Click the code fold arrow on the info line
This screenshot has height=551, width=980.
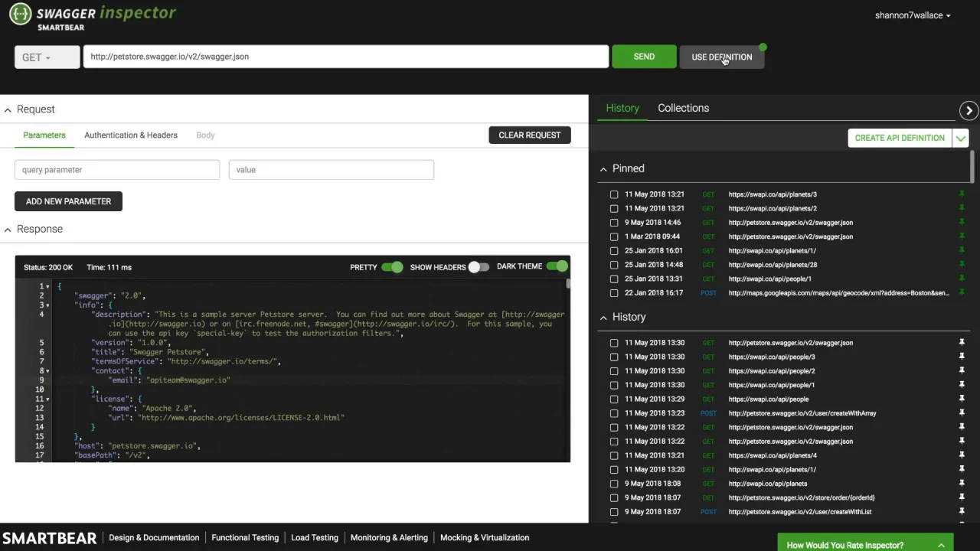pyautogui.click(x=47, y=305)
